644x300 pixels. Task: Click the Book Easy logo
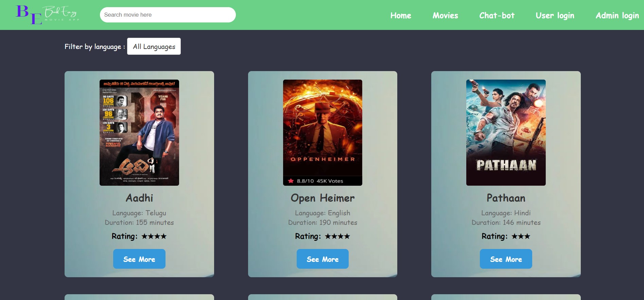[x=48, y=15]
